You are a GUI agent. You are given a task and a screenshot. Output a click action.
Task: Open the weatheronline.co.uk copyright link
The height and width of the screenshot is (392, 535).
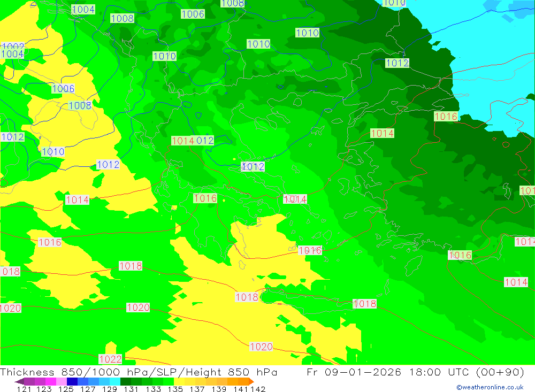pos(490,387)
